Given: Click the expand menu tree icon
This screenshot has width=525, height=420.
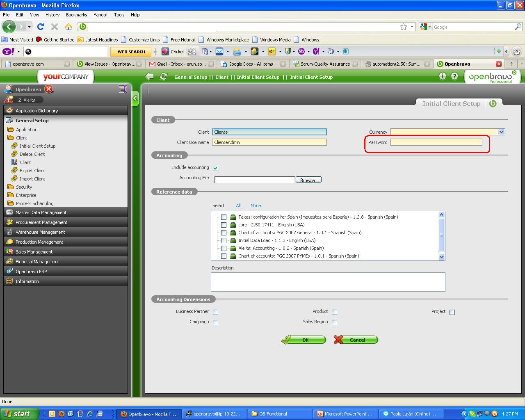Looking at the screenshot, I should pos(122,89).
